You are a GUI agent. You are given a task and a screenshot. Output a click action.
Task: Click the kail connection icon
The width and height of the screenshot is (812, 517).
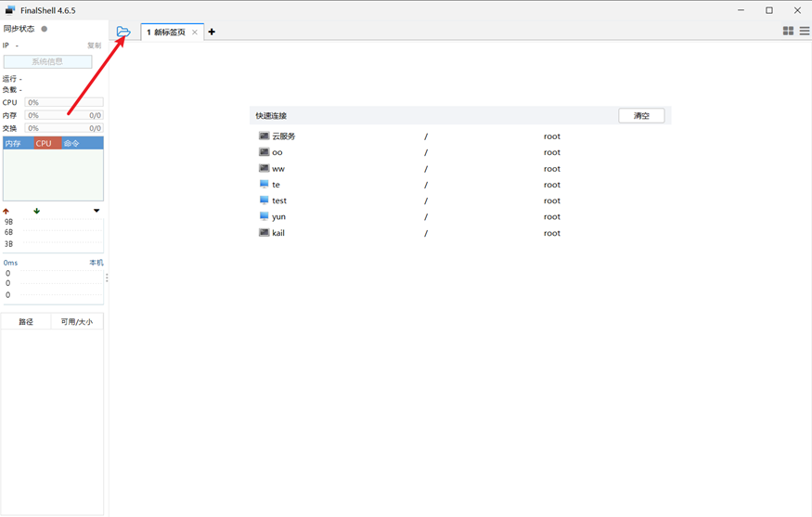point(264,233)
